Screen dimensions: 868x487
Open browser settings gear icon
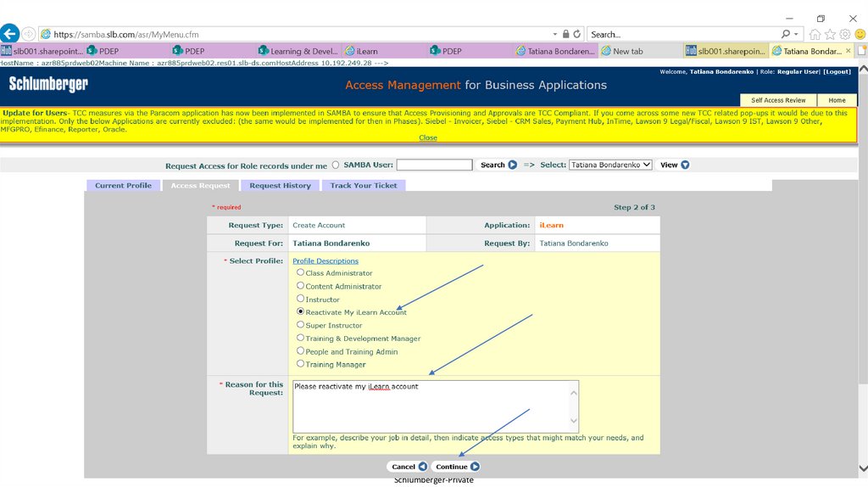point(845,34)
